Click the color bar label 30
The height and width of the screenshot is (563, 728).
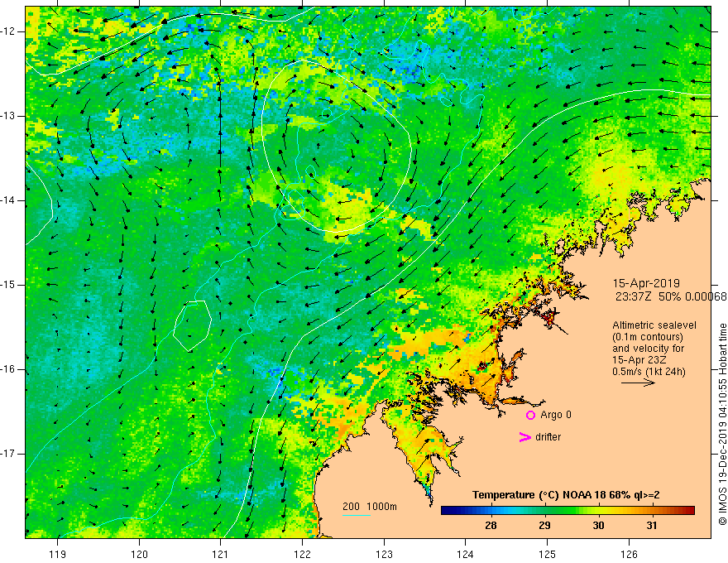pyautogui.click(x=598, y=526)
